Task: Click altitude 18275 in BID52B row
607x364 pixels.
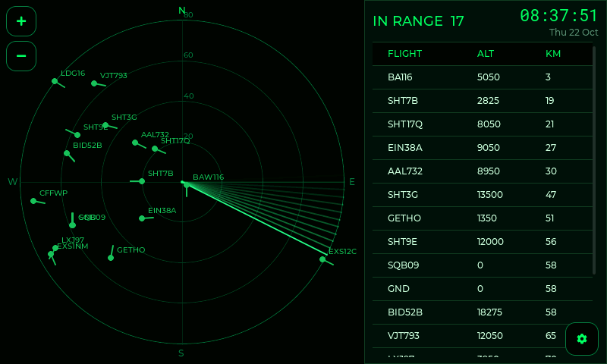Action: click(x=489, y=312)
